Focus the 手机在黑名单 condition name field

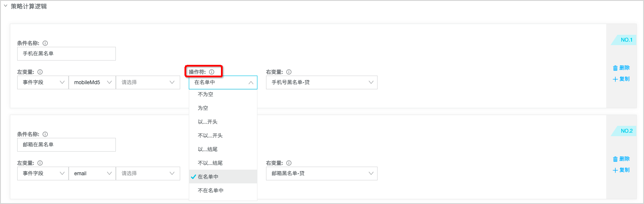tap(67, 54)
